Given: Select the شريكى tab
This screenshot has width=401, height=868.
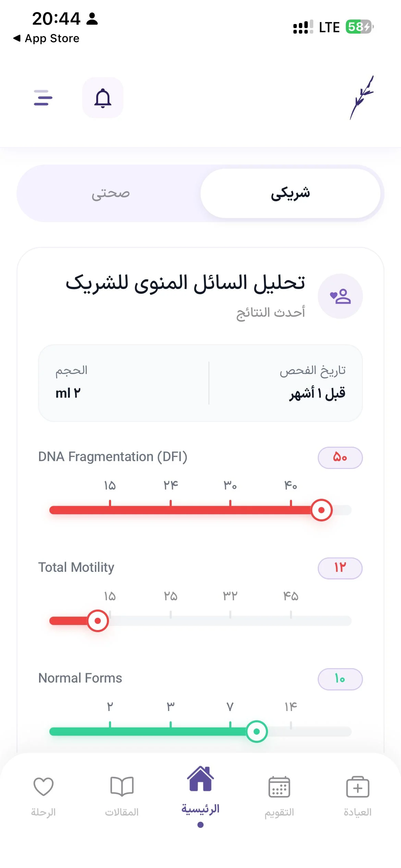Looking at the screenshot, I should [290, 193].
